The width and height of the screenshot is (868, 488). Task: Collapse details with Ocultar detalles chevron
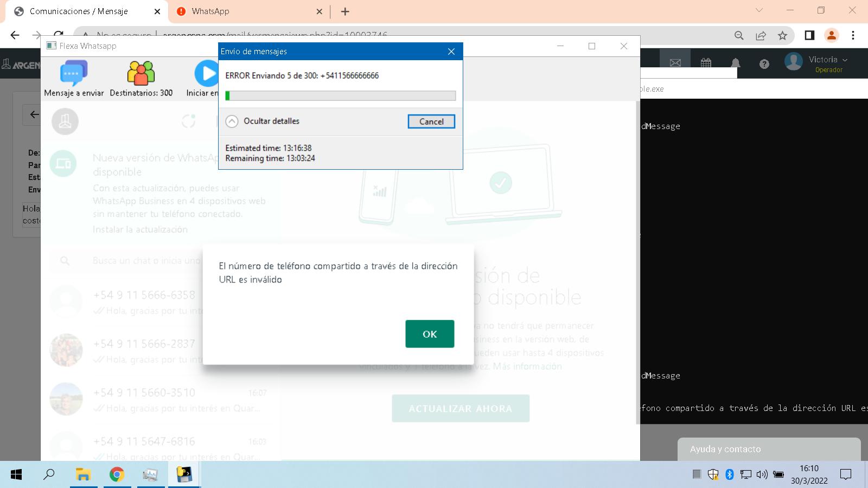232,121
